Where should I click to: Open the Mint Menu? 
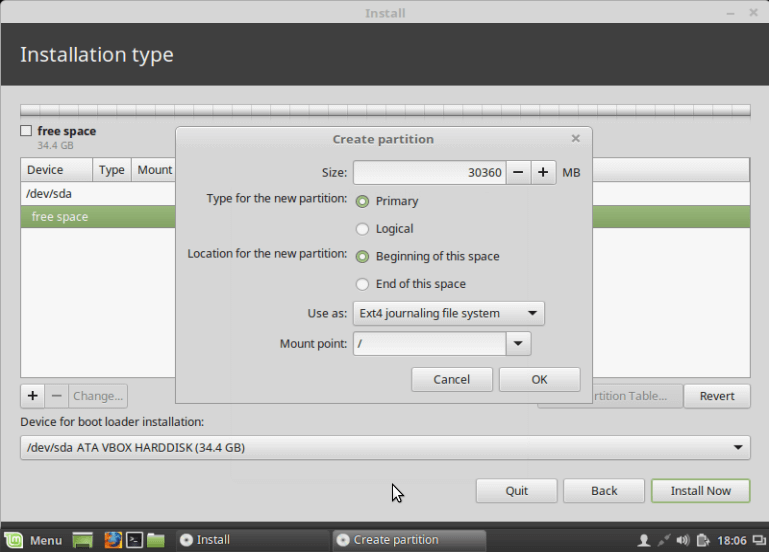[x=33, y=540]
